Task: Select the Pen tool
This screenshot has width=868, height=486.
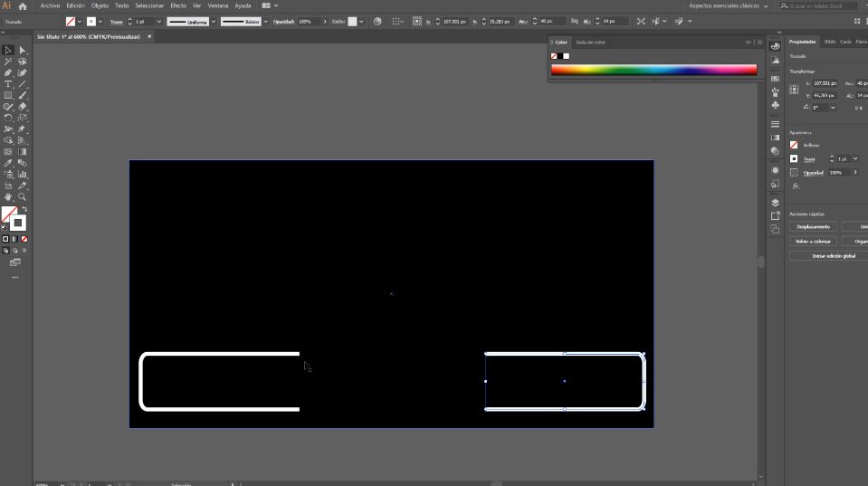Action: tap(8, 73)
